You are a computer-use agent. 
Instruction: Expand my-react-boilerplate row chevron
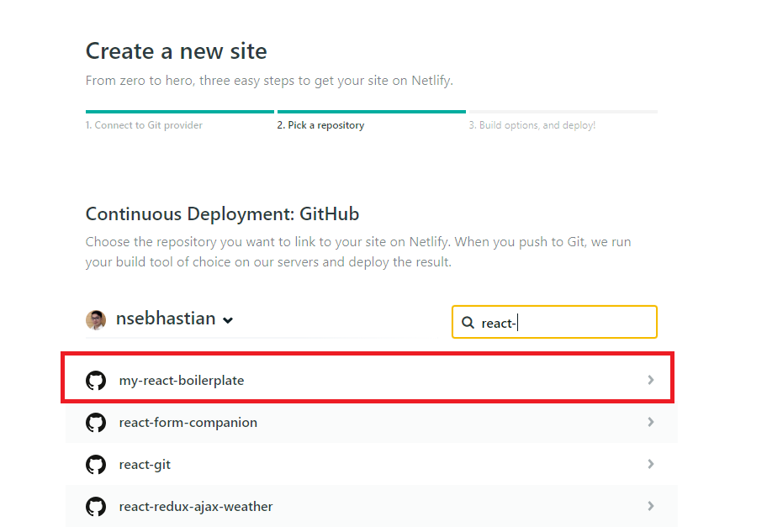pyautogui.click(x=650, y=380)
